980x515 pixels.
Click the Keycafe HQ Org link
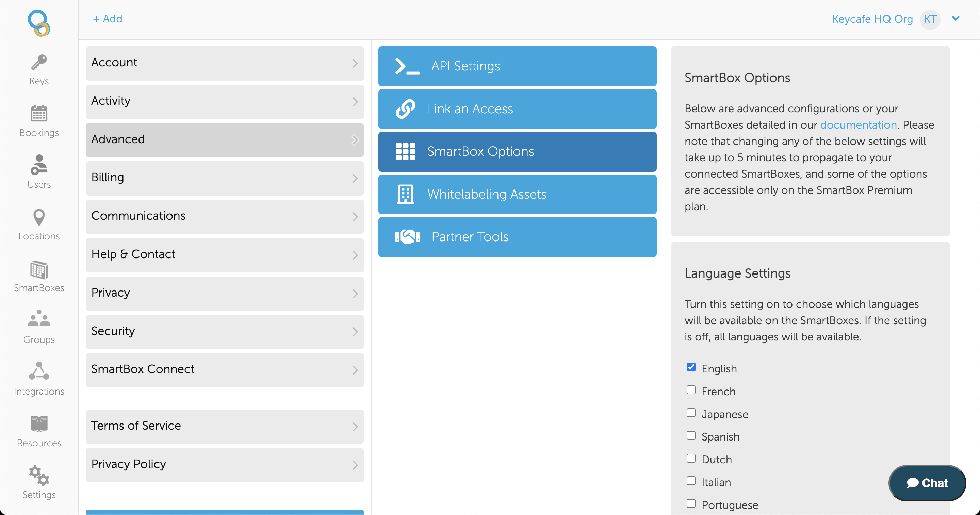click(872, 19)
